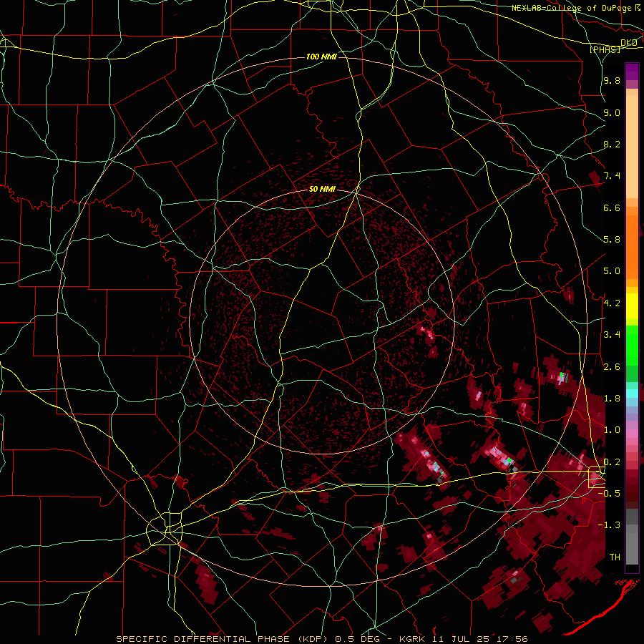Click the [PHAS] units label

tap(605, 49)
